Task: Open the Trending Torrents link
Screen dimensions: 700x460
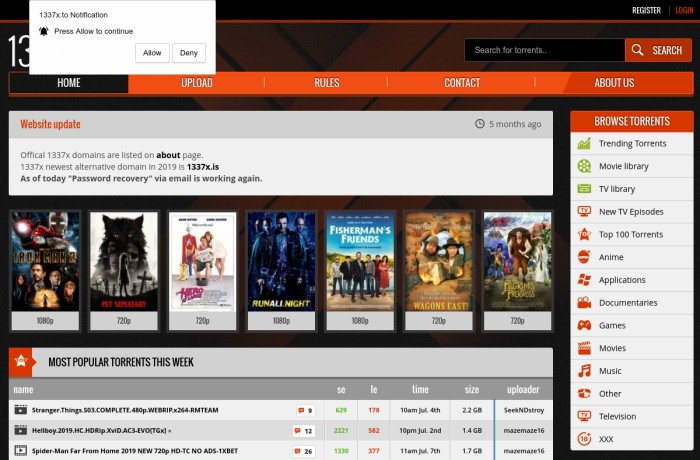Action: [632, 143]
